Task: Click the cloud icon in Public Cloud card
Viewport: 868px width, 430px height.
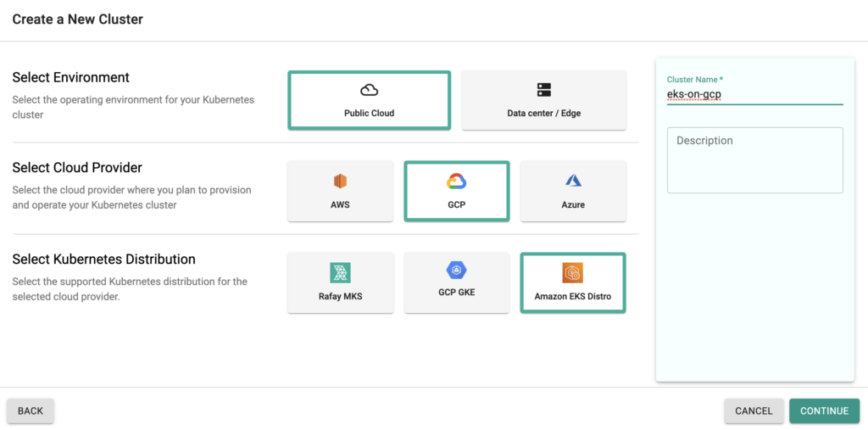Action: 369,90
